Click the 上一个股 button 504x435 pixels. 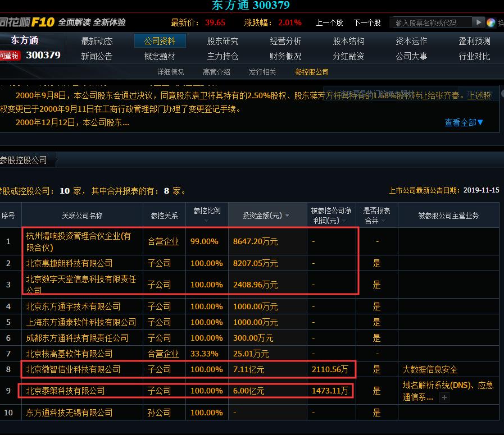pyautogui.click(x=329, y=23)
